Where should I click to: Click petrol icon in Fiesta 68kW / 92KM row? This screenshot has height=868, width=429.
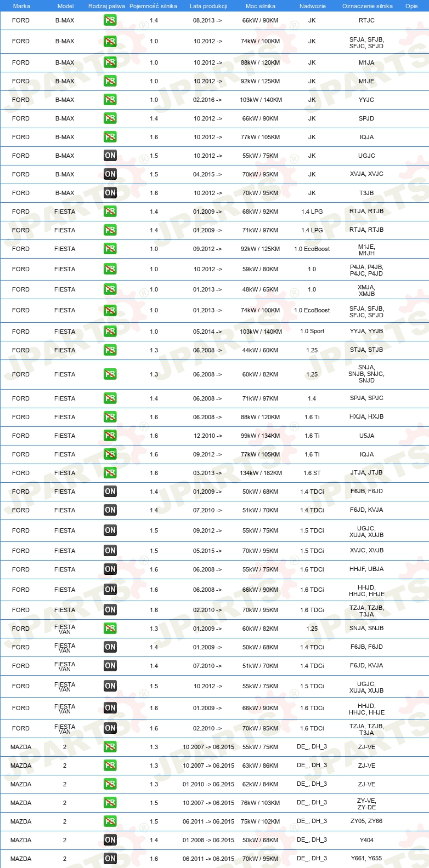coord(110,212)
